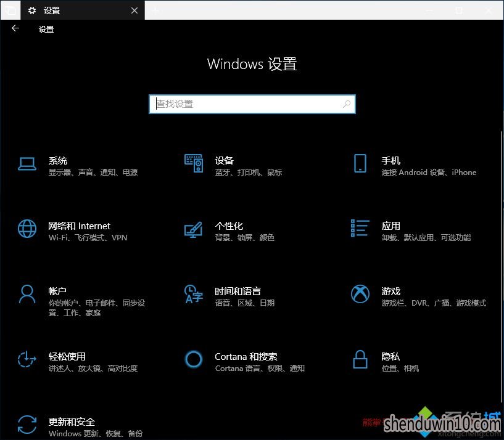Open the Cortana circle icon
Image resolution: width=504 pixels, height=440 pixels.
pos(194,359)
